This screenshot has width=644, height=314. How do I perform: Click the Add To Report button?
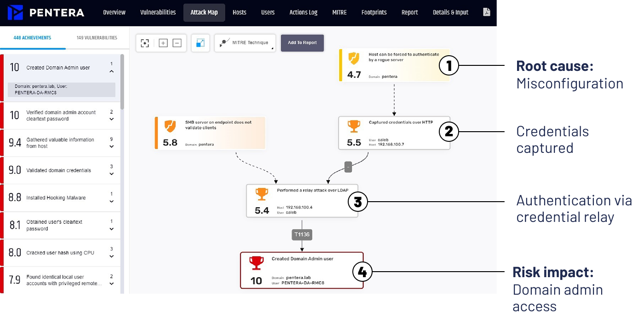tap(302, 43)
